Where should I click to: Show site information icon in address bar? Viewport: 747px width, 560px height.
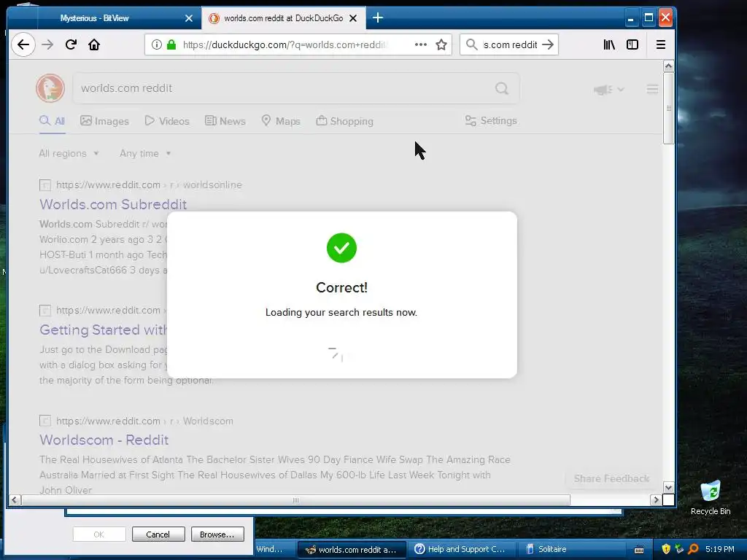click(x=156, y=44)
